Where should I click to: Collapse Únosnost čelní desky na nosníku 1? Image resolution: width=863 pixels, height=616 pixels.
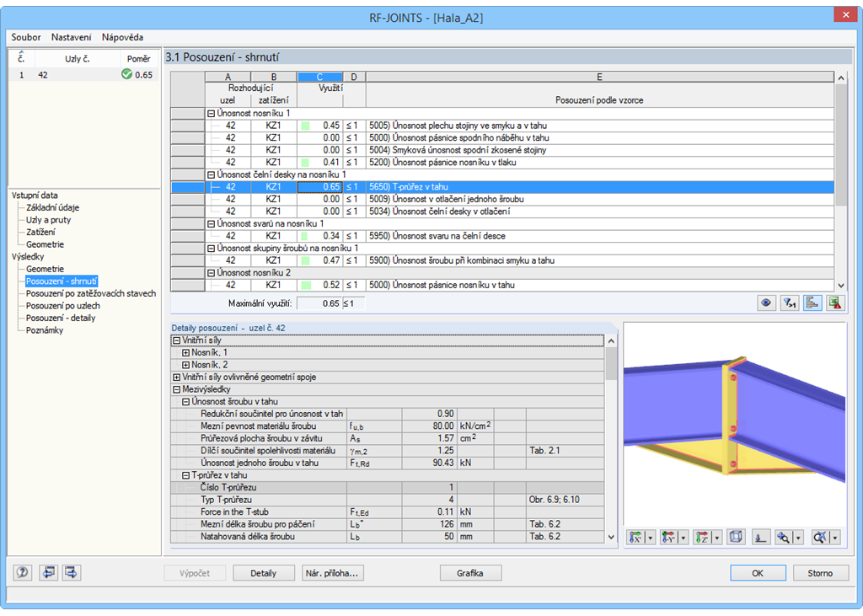[211, 174]
